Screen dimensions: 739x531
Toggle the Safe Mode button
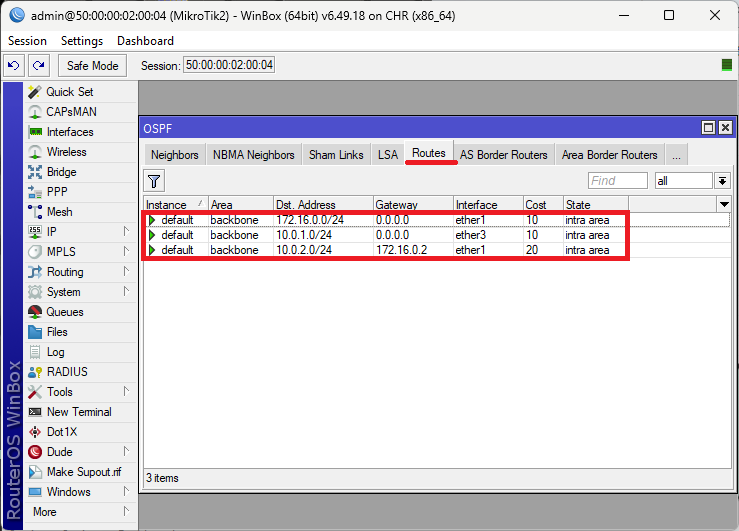pyautogui.click(x=92, y=65)
